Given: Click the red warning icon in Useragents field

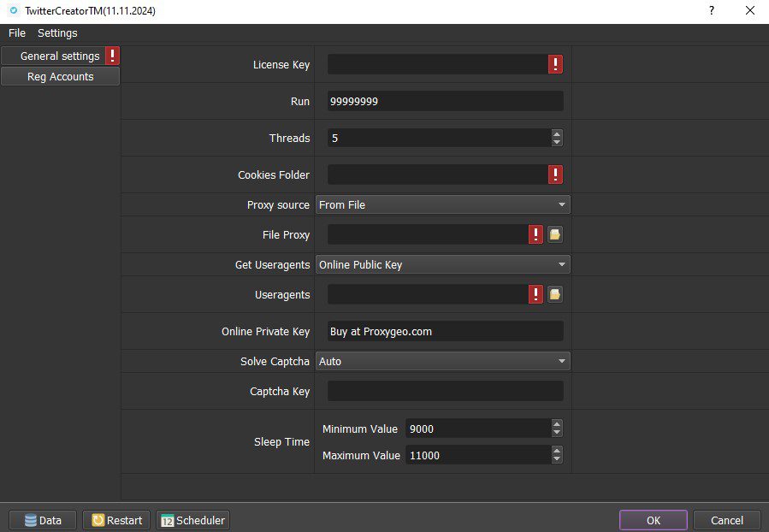Looking at the screenshot, I should coord(536,294).
